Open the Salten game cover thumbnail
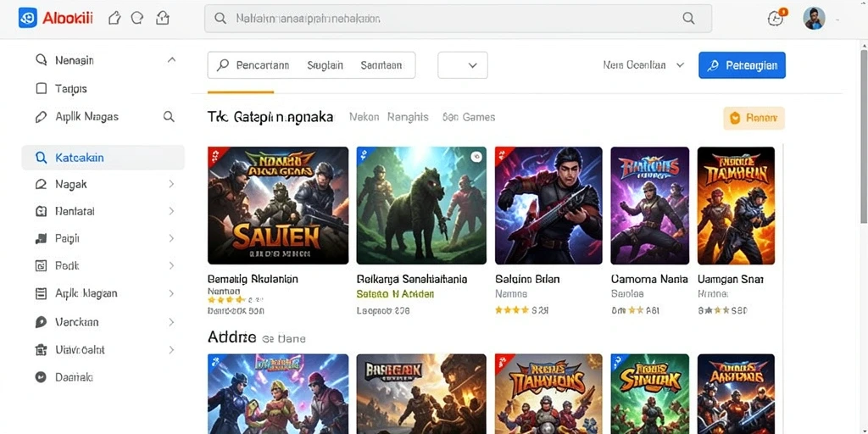Screen dimensions: 868x434 click(x=278, y=205)
